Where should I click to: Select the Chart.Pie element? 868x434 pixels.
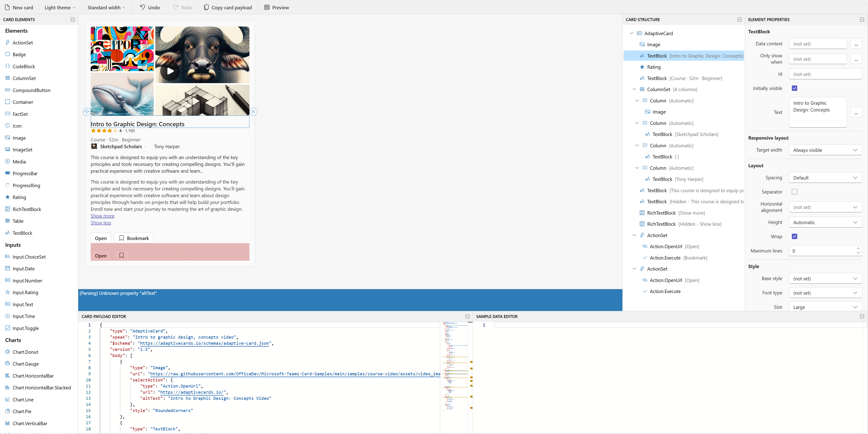click(23, 411)
